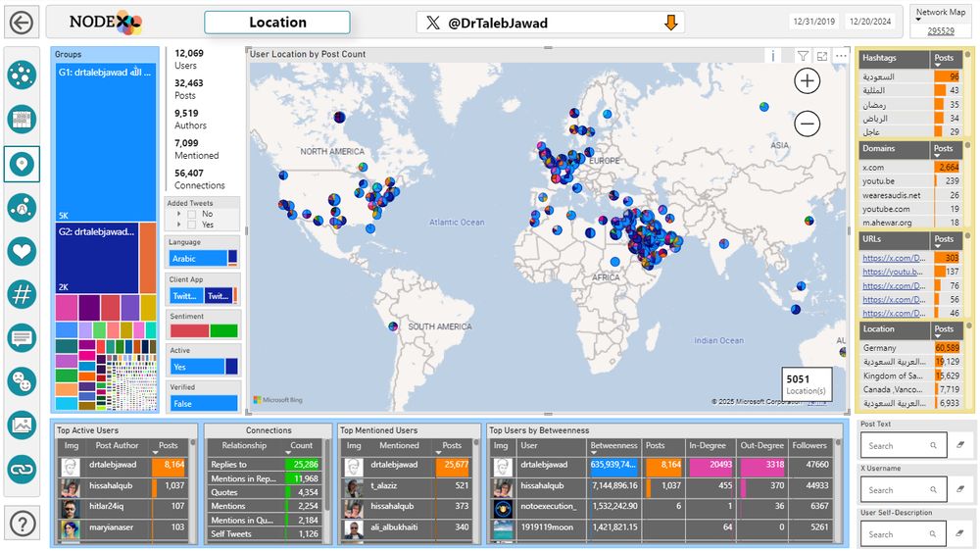Image resolution: width=980 pixels, height=551 pixels.
Task: Select the G1 drtalebjawad treemap block
Action: click(x=106, y=142)
